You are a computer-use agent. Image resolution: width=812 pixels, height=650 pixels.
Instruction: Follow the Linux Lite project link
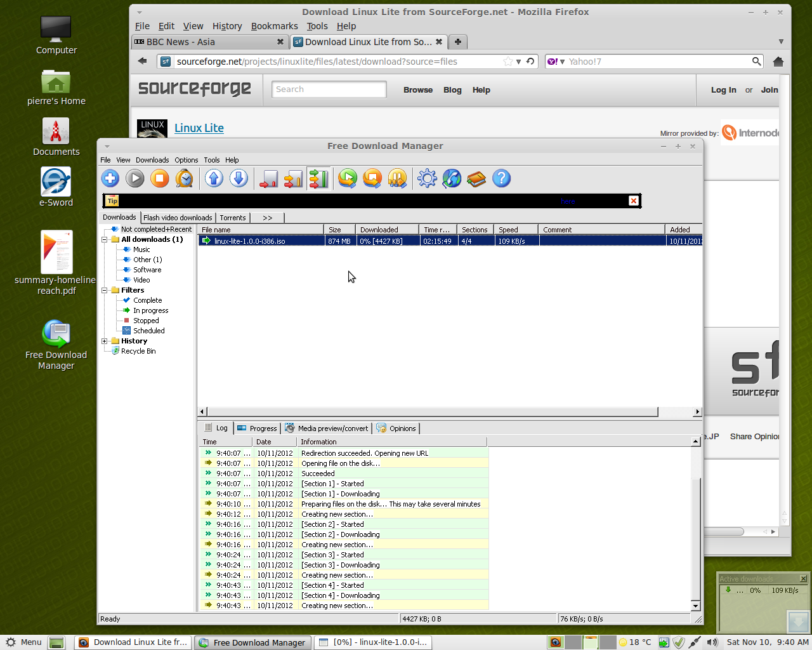coord(199,128)
